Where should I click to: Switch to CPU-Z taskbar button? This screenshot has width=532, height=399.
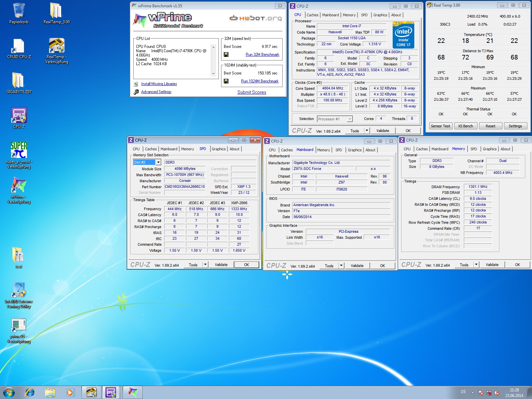[x=111, y=392]
